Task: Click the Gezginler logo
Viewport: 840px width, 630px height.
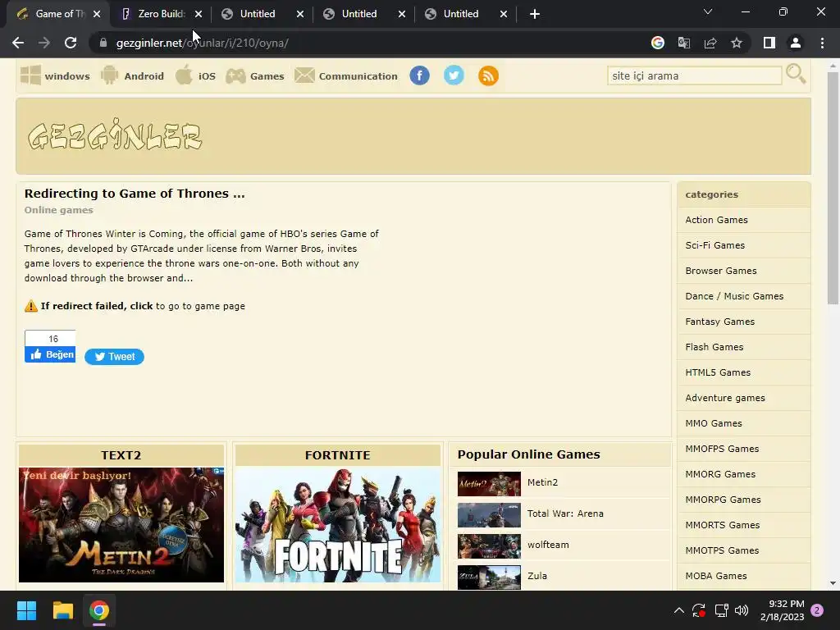Action: click(x=115, y=134)
